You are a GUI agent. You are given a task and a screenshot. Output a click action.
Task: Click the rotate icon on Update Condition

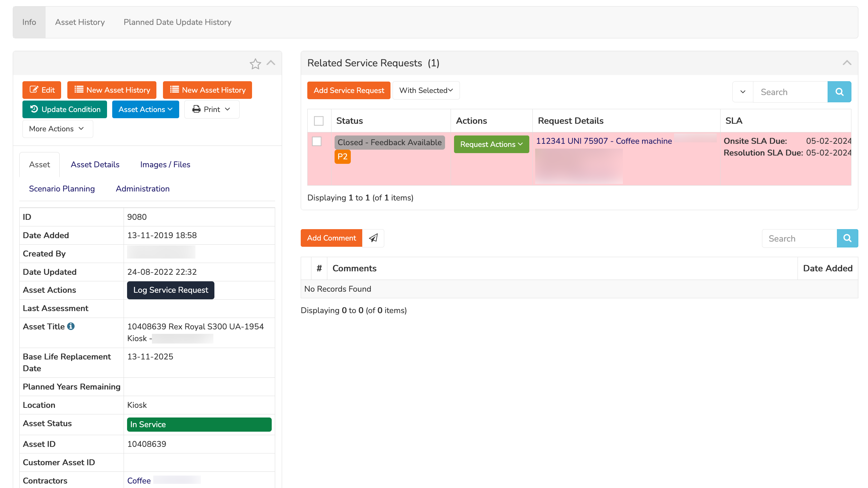[x=34, y=109]
